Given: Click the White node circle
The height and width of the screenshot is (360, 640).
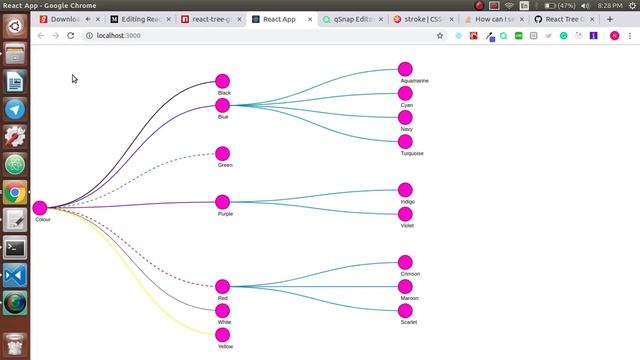Looking at the screenshot, I should click(222, 311).
